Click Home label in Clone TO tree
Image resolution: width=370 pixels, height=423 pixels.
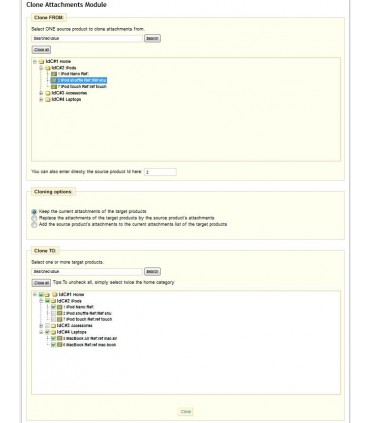click(71, 294)
